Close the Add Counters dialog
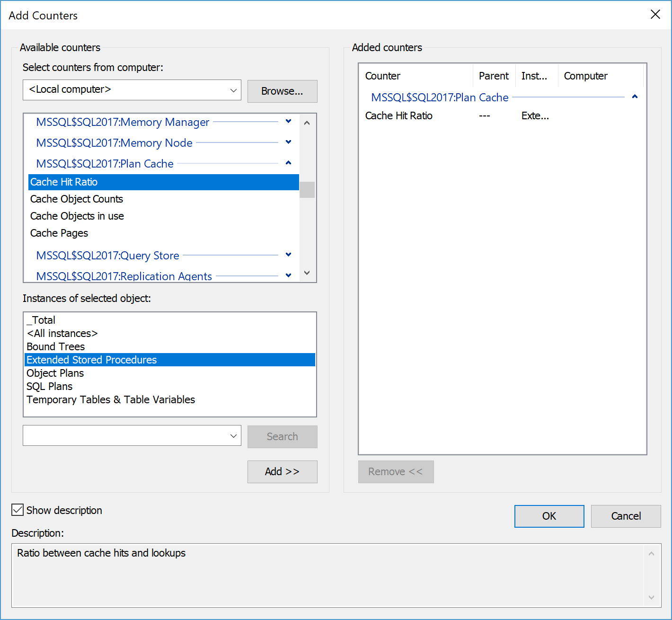The image size is (672, 620). point(655,15)
